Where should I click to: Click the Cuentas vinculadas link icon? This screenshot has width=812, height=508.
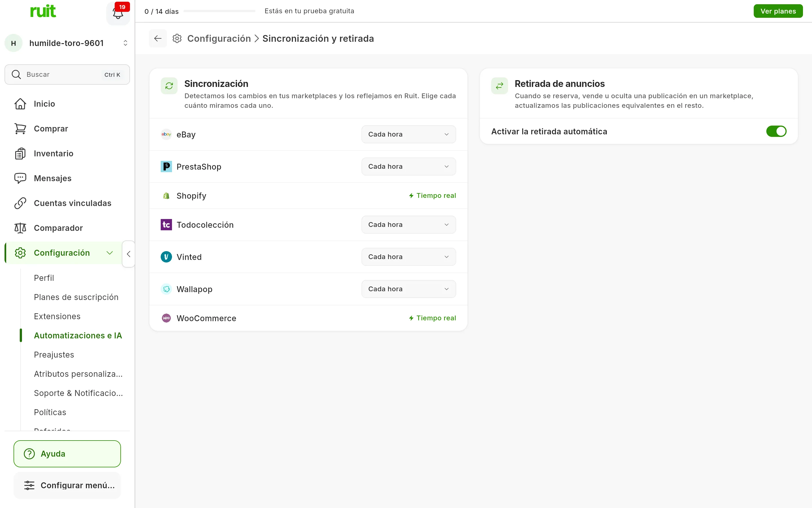pyautogui.click(x=20, y=203)
